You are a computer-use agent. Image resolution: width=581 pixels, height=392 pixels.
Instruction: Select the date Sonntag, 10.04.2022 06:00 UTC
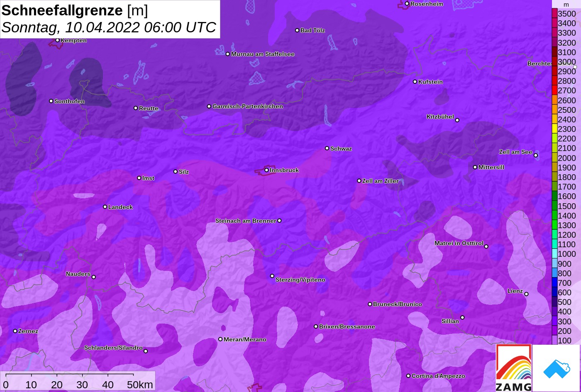point(109,27)
